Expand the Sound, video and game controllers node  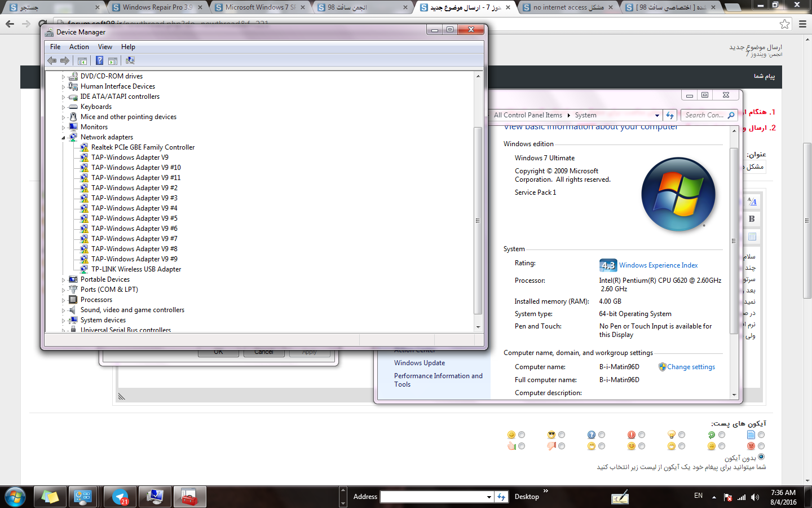63,310
